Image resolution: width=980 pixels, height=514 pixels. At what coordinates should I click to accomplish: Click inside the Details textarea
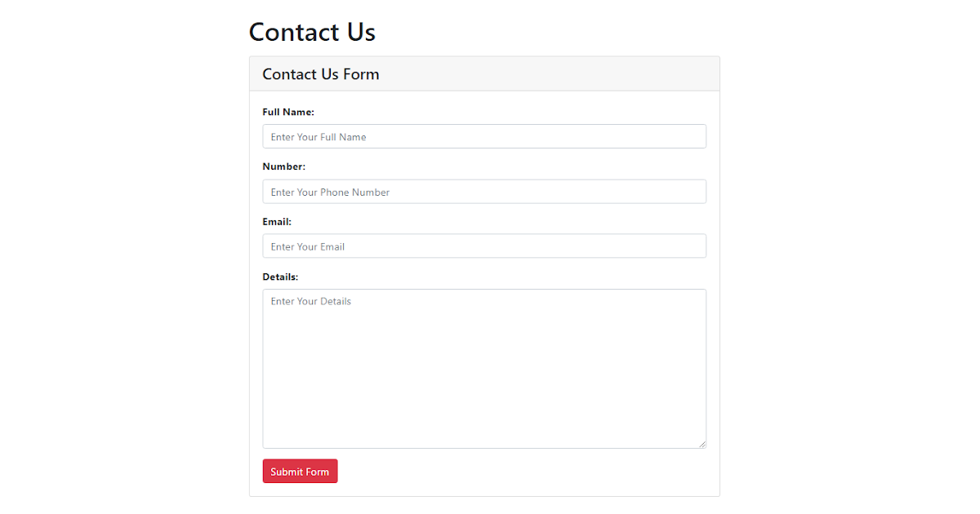tap(484, 367)
